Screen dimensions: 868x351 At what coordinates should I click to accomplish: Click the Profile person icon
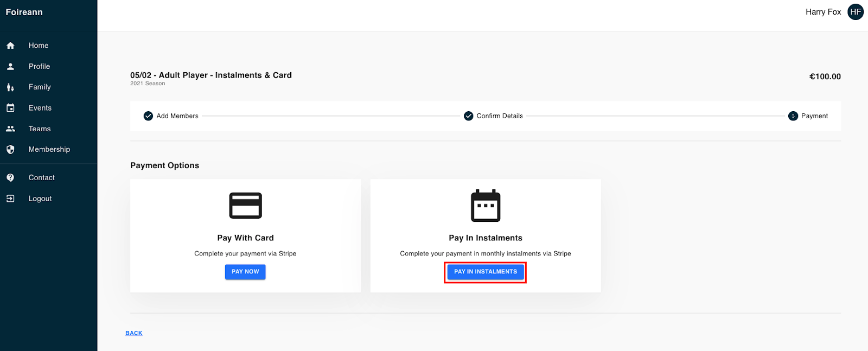pos(10,66)
